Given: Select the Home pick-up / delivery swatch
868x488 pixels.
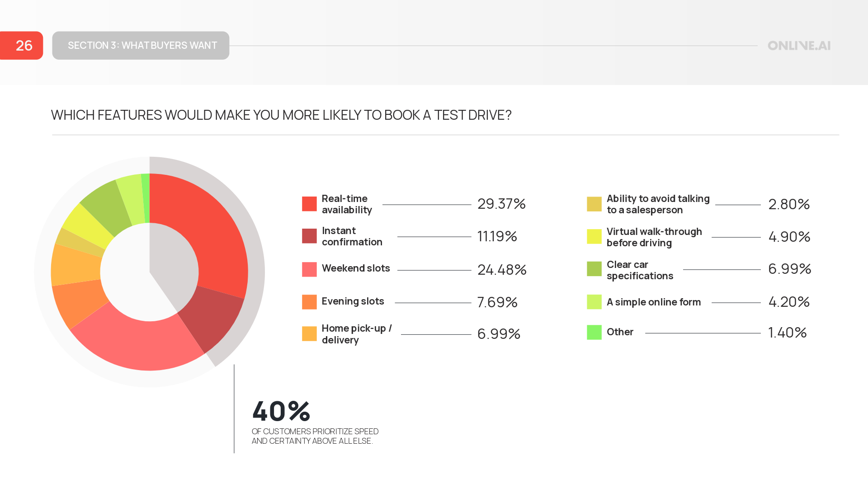Looking at the screenshot, I should [x=309, y=334].
